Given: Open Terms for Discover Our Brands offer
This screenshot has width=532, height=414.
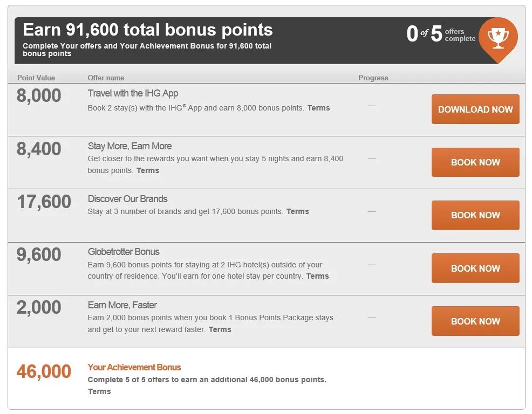Looking at the screenshot, I should pyautogui.click(x=297, y=211).
